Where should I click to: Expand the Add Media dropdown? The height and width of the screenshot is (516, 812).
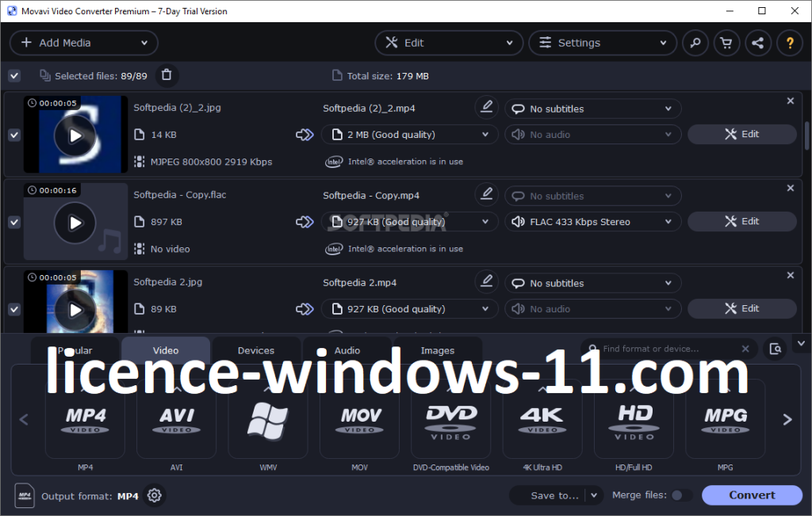pos(144,43)
